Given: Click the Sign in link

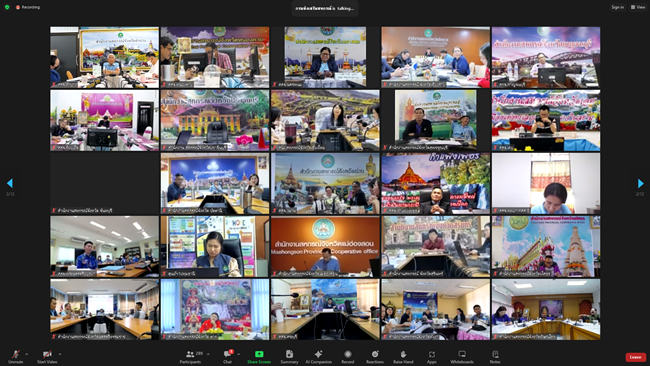Looking at the screenshot, I should tap(617, 7).
